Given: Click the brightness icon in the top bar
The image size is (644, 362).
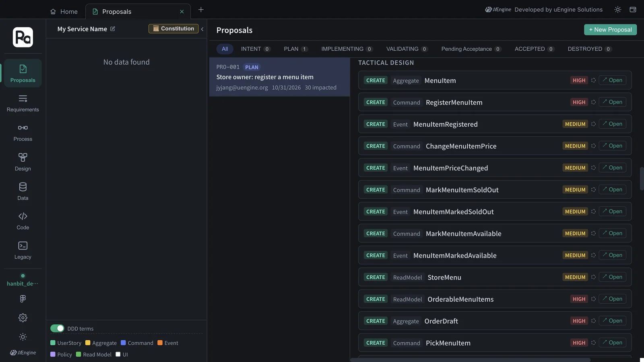Looking at the screenshot, I should pyautogui.click(x=617, y=10).
